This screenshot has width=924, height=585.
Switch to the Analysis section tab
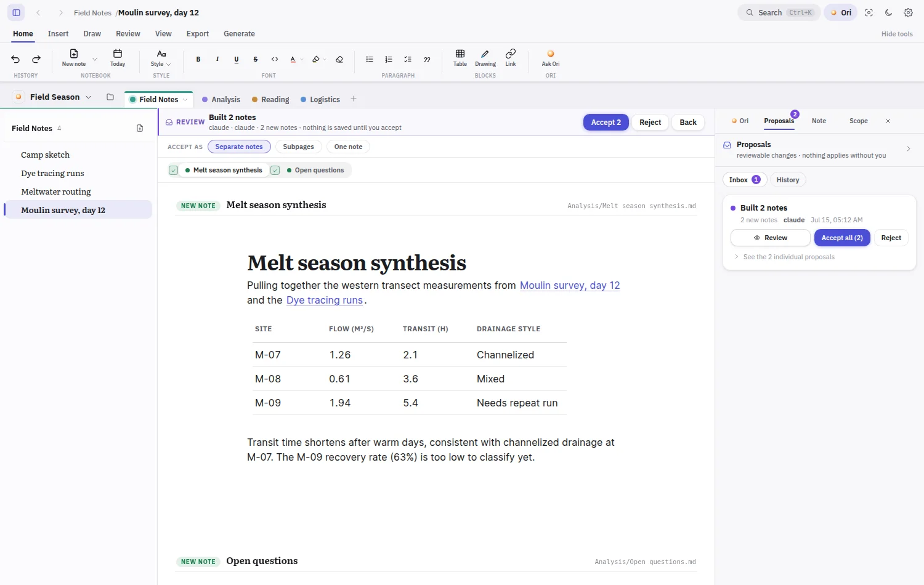(221, 99)
